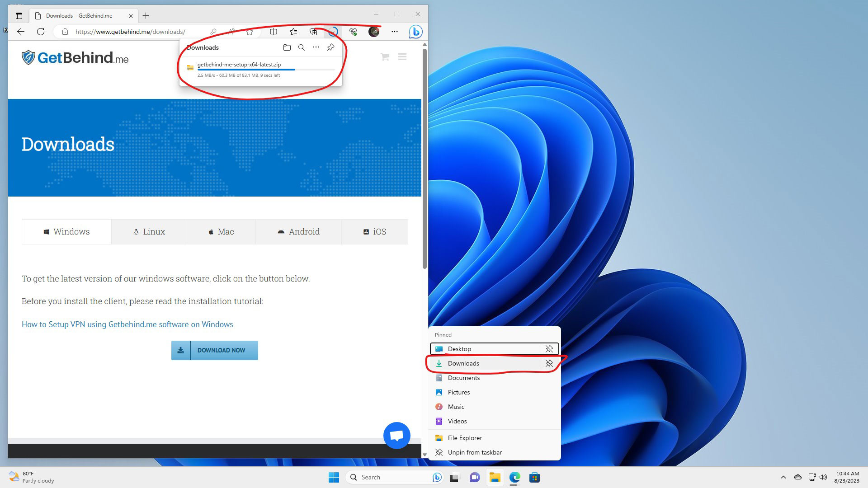This screenshot has width=868, height=488.
Task: Open Microsoft Store from taskbar
Action: pos(534,477)
